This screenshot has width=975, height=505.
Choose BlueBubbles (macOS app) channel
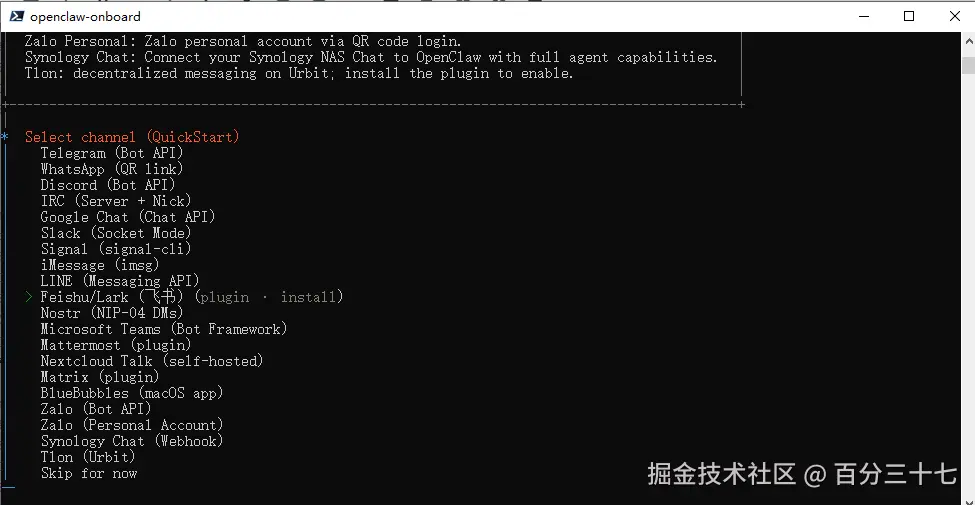click(131, 393)
